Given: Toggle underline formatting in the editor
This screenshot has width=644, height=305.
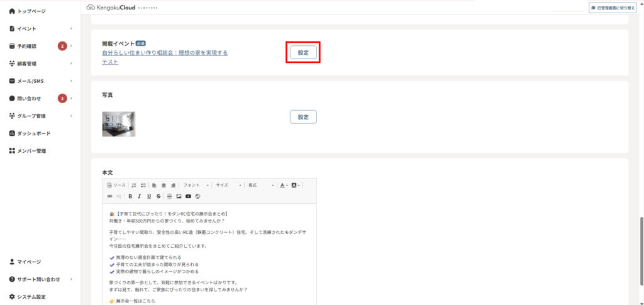Looking at the screenshot, I should coord(149,196).
